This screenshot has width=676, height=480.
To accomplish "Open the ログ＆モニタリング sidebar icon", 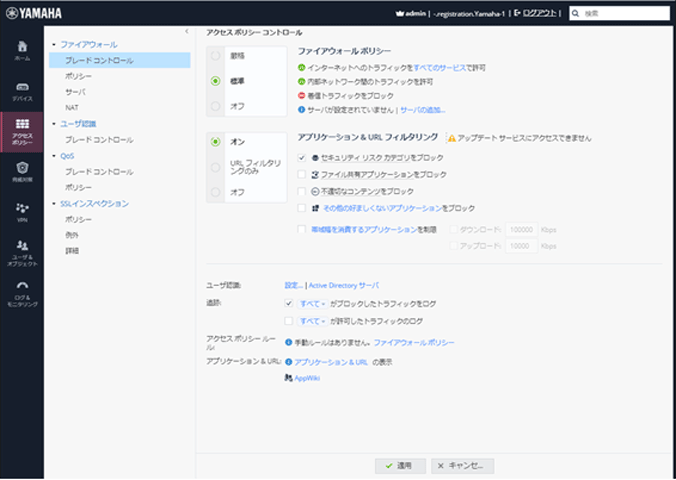I will 21,292.
